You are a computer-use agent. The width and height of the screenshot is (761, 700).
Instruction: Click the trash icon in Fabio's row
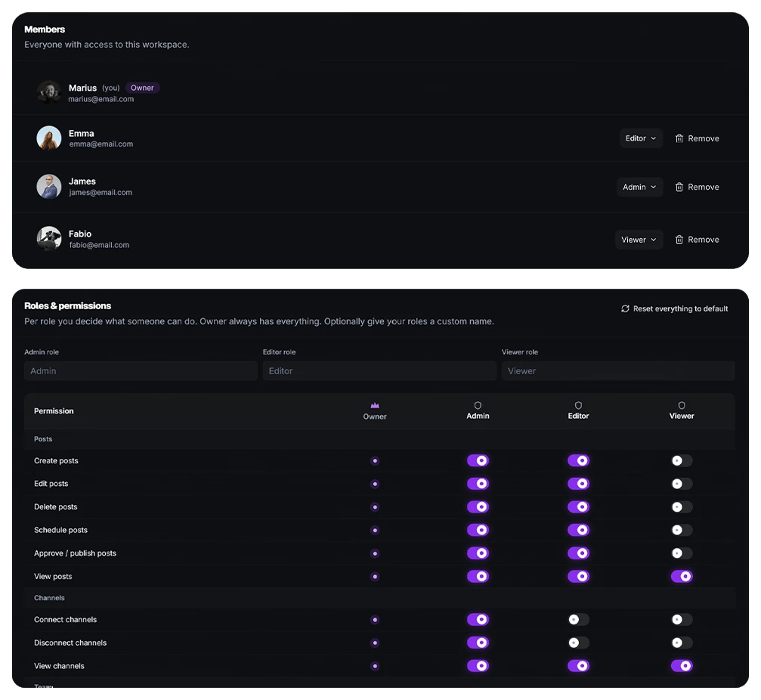coord(679,240)
